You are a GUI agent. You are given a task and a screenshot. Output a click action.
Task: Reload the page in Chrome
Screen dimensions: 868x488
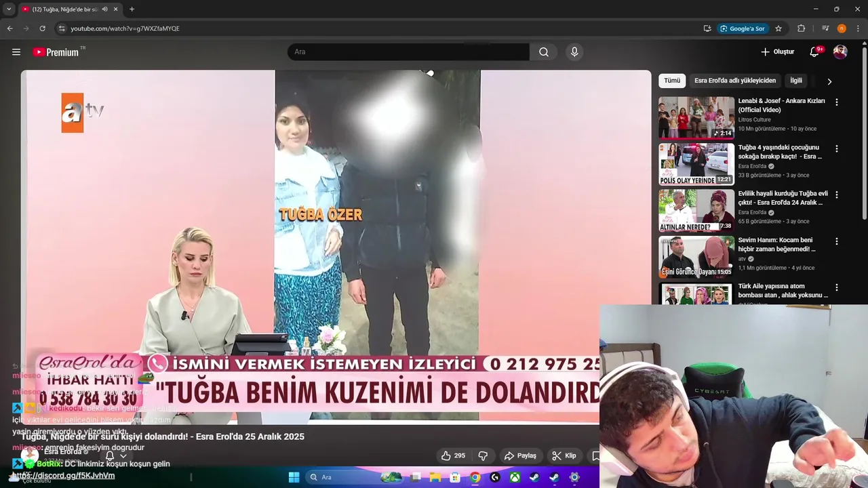click(x=42, y=28)
